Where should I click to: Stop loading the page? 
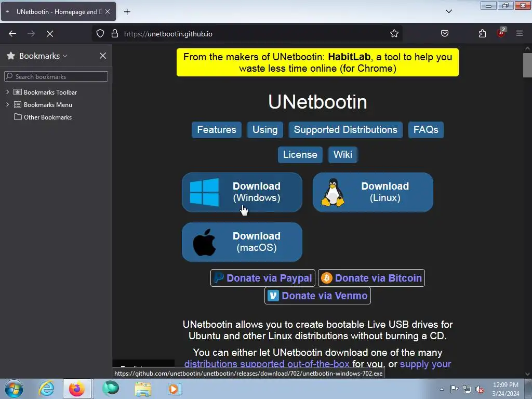point(50,34)
